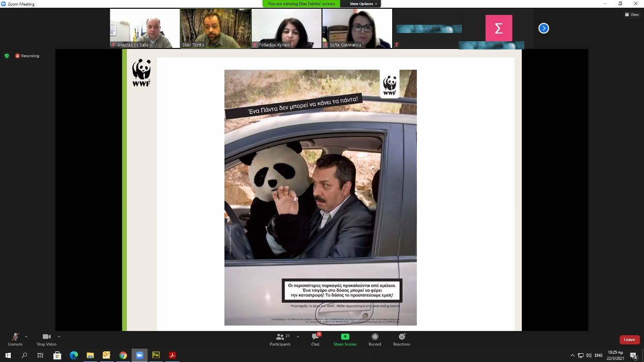Open volume control in system tray
Image resolution: width=644 pixels, height=362 pixels.
589,355
